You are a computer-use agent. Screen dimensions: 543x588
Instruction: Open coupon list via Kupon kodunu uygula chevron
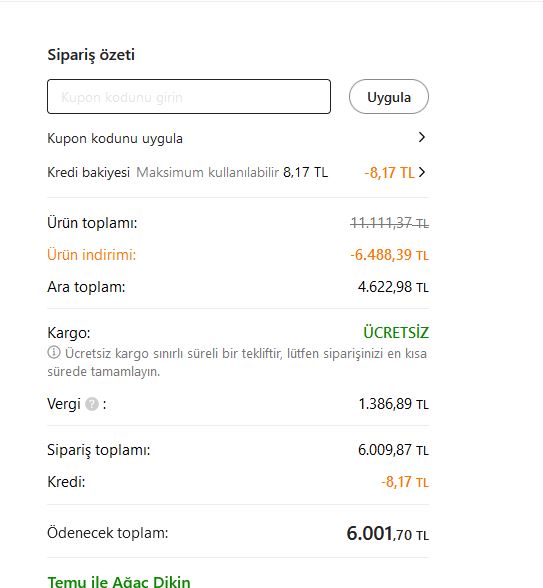pos(422,137)
